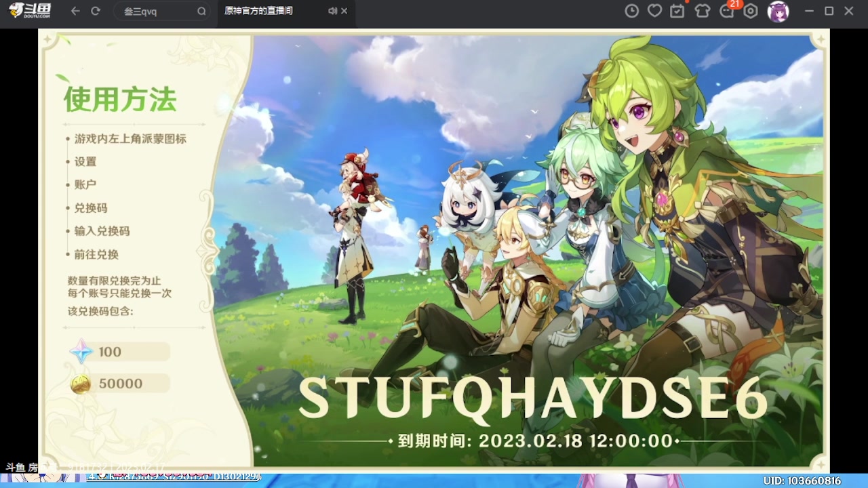This screenshot has width=868, height=488.
Task: Click the 兑换码 bullet item
Action: 91,208
